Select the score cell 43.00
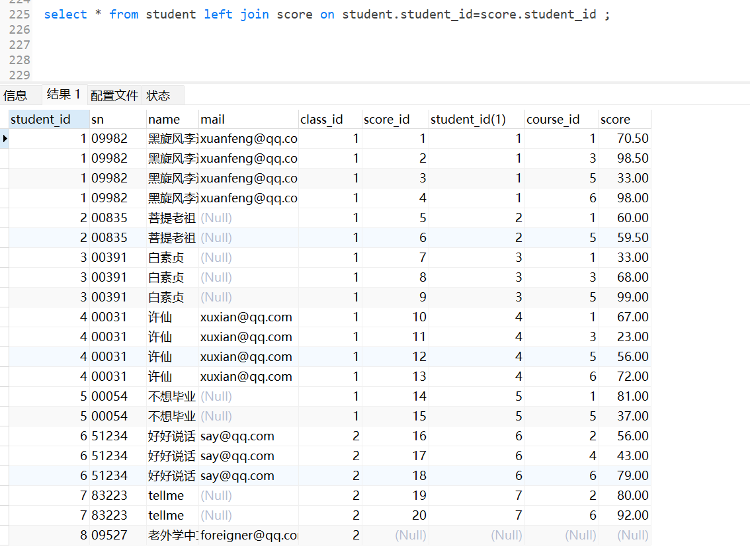Viewport: 750px width, 560px height. click(625, 456)
